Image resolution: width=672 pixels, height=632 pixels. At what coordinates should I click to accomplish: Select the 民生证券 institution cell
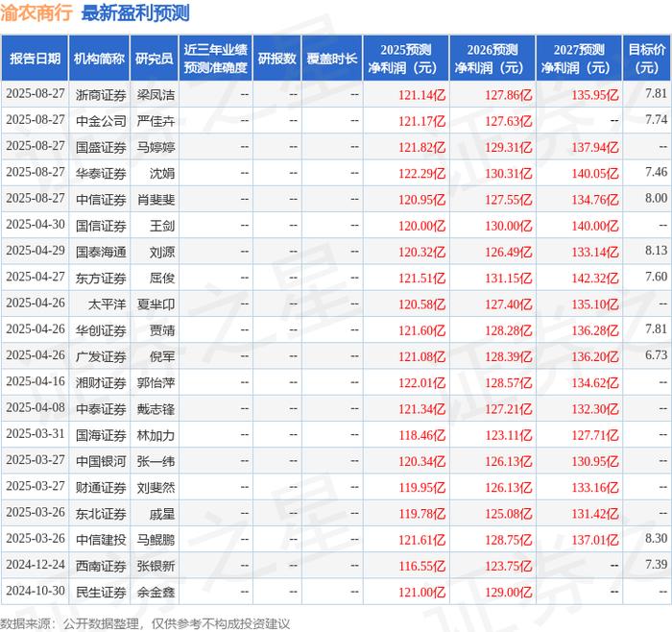tap(101, 592)
